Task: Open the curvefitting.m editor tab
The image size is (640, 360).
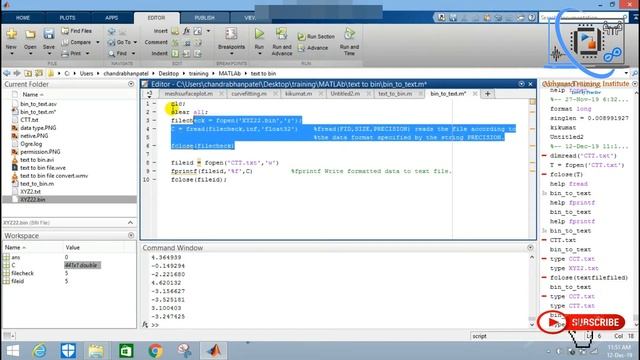Action: tap(249, 94)
